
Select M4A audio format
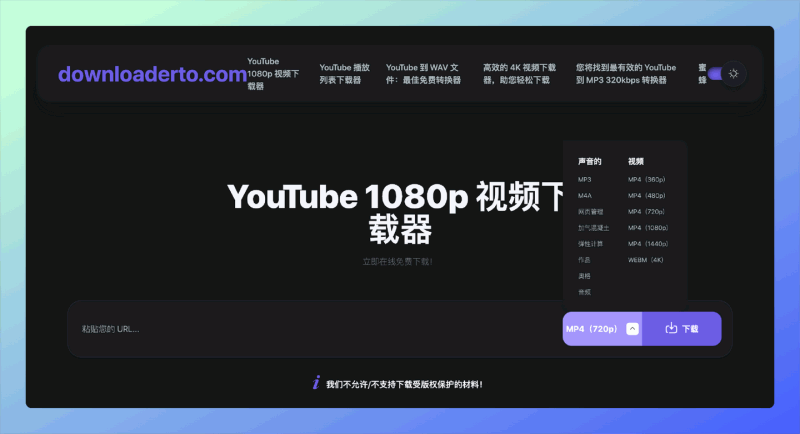tap(585, 195)
